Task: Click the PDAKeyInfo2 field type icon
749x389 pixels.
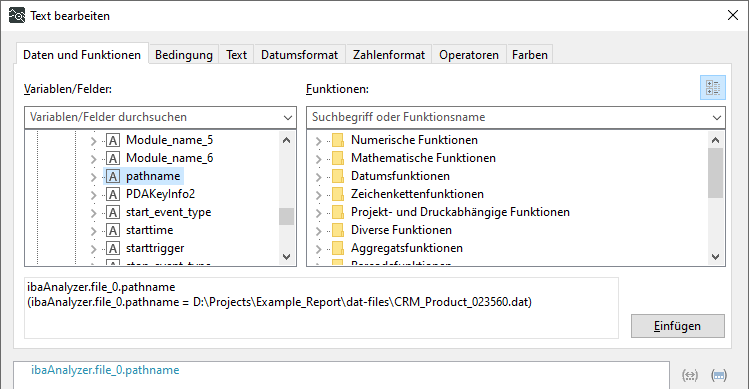Action: click(113, 194)
